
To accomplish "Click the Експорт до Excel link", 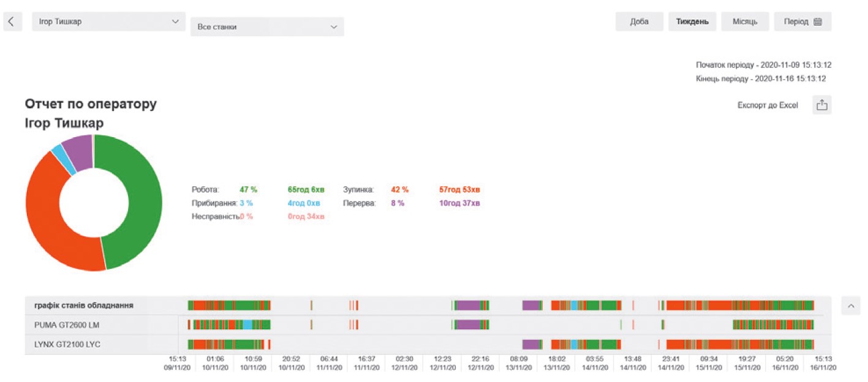I will (768, 105).
